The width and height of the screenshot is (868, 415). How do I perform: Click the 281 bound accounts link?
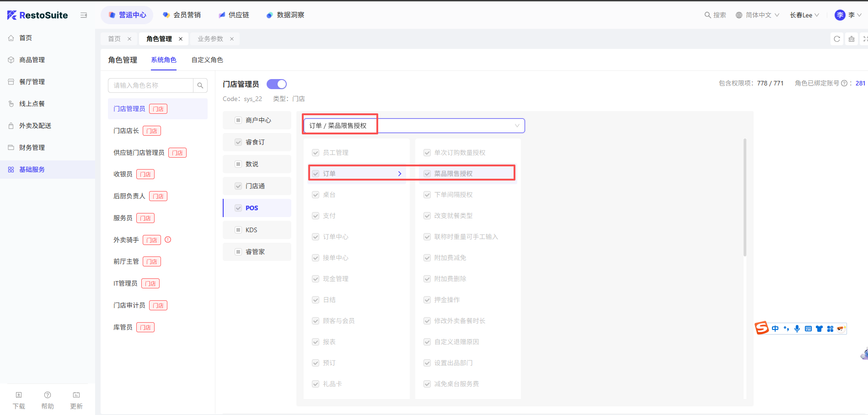click(860, 83)
